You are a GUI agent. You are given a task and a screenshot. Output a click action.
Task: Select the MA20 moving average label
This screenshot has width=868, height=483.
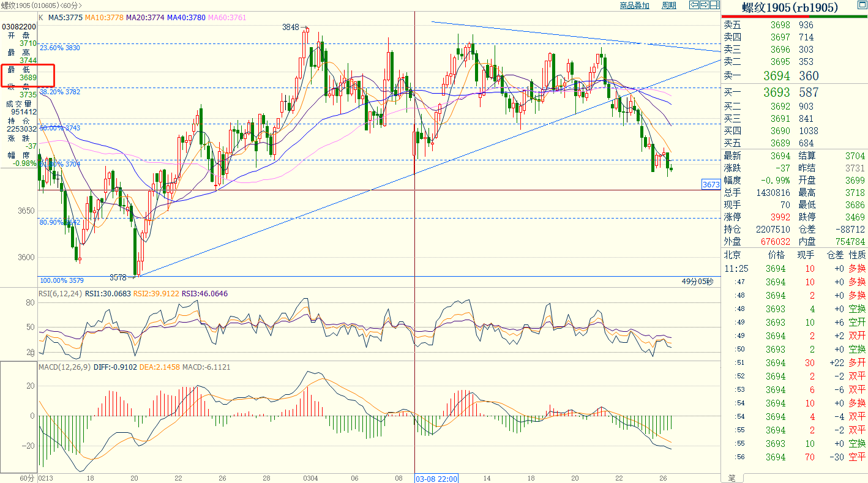146,18
